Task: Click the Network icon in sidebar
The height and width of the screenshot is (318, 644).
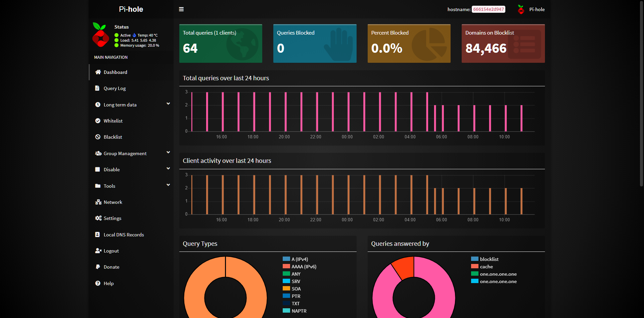Action: pyautogui.click(x=98, y=202)
